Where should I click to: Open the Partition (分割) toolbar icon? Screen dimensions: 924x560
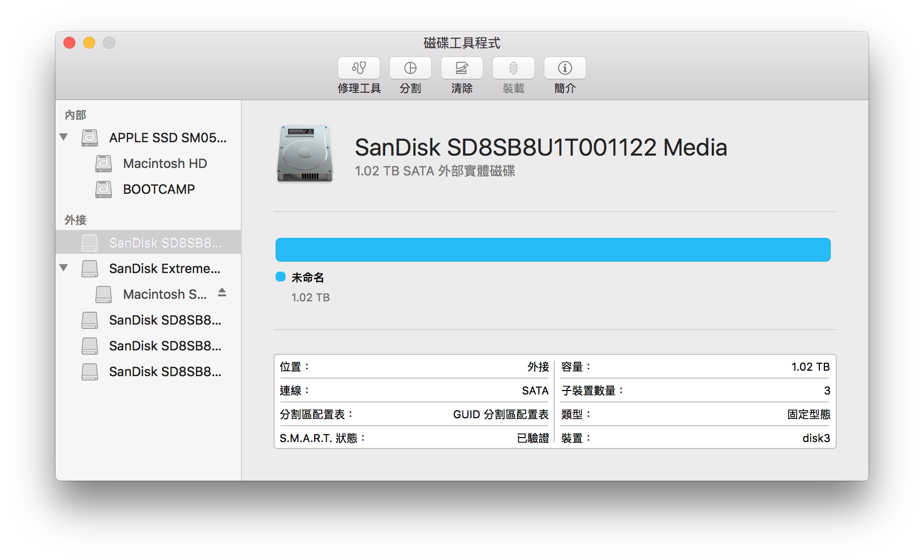coord(410,68)
